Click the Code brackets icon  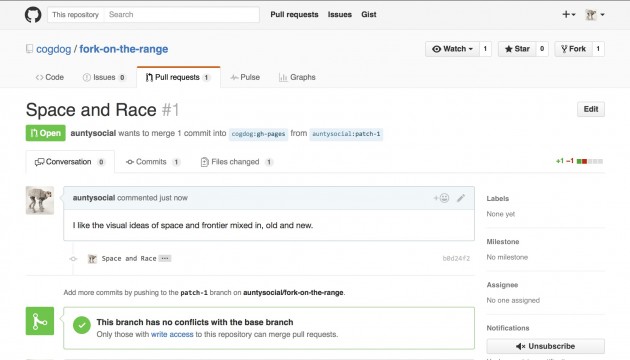39,78
